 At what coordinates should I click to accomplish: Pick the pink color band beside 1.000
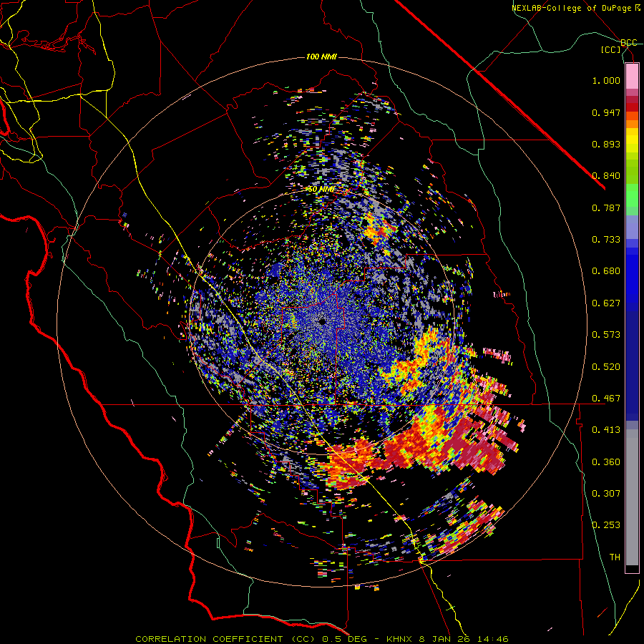coord(632,77)
